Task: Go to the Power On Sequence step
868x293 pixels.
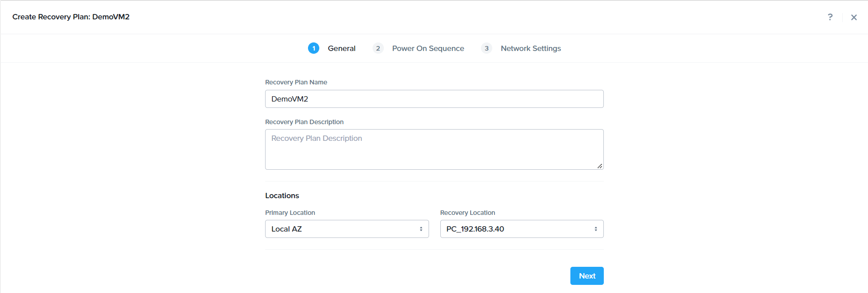Action: click(x=428, y=48)
